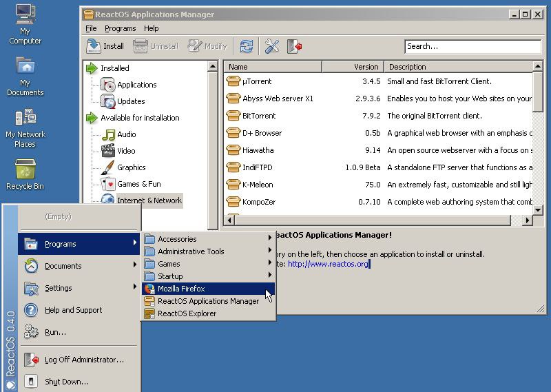Click the My Computer desktop icon
Viewport: 551px width, 392px height.
pyautogui.click(x=25, y=24)
